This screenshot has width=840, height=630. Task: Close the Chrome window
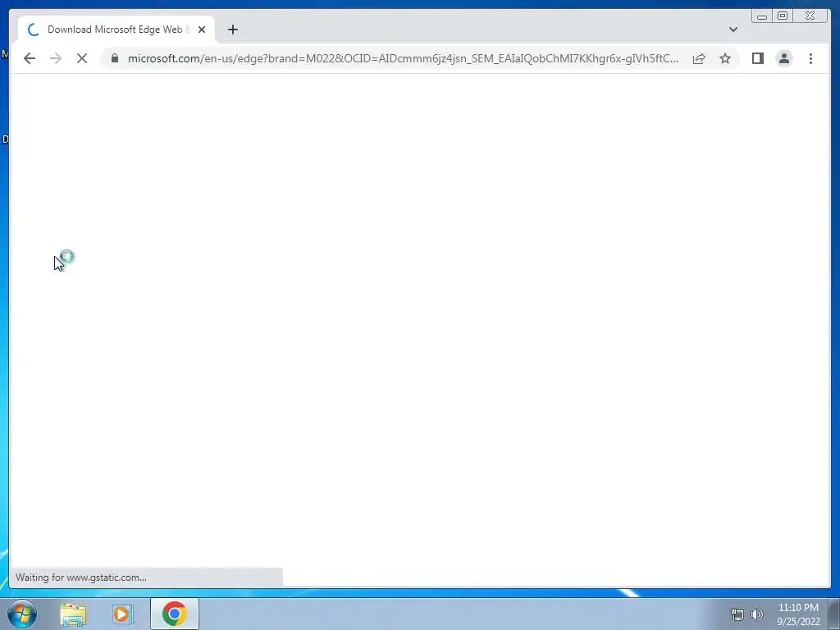pos(810,16)
